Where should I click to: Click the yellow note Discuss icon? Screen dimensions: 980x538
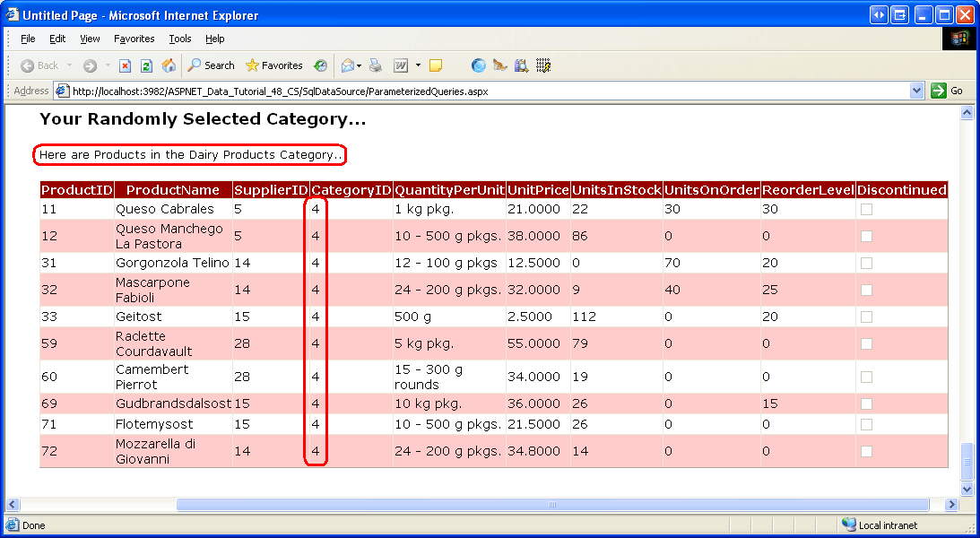436,65
